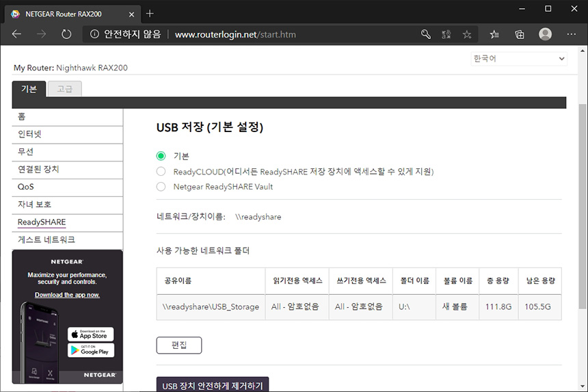Open ReadySHARE in the sidebar
This screenshot has width=588, height=392.
click(x=68, y=222)
